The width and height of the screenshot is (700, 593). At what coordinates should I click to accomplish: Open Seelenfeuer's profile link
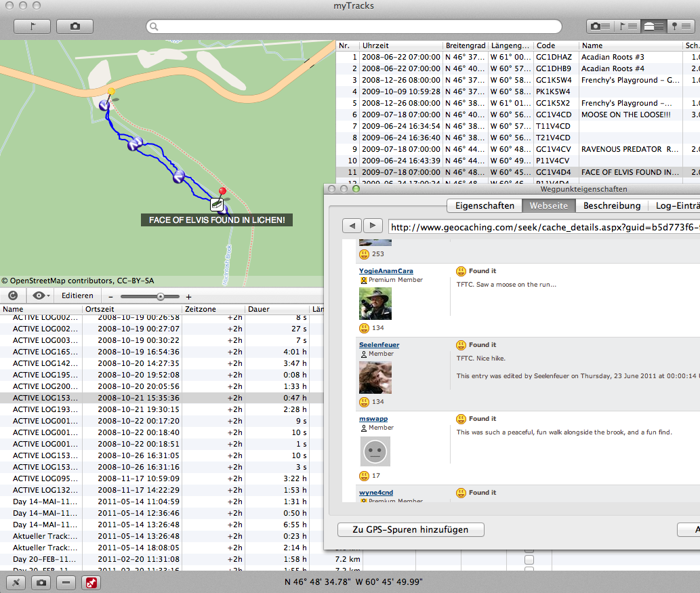[379, 345]
